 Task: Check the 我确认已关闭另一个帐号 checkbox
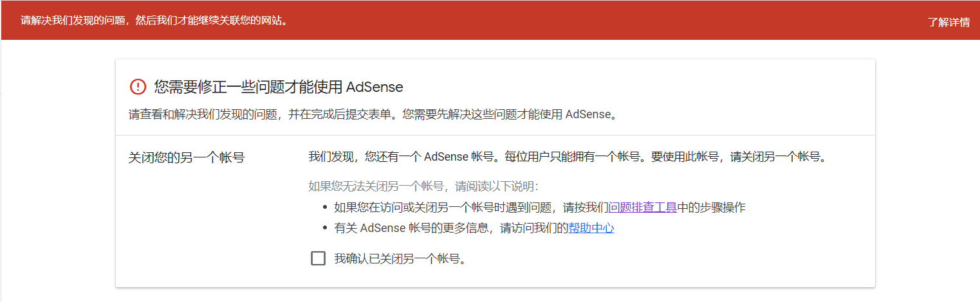tap(318, 258)
